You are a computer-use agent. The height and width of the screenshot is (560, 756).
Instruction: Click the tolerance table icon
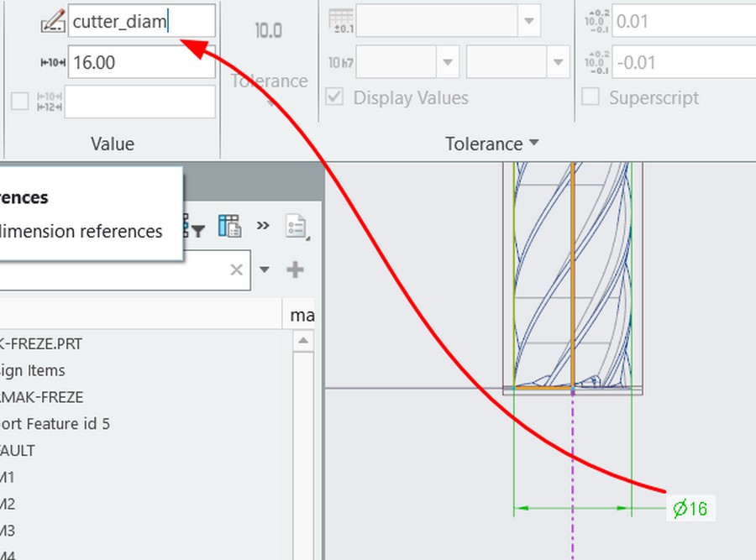point(341,21)
